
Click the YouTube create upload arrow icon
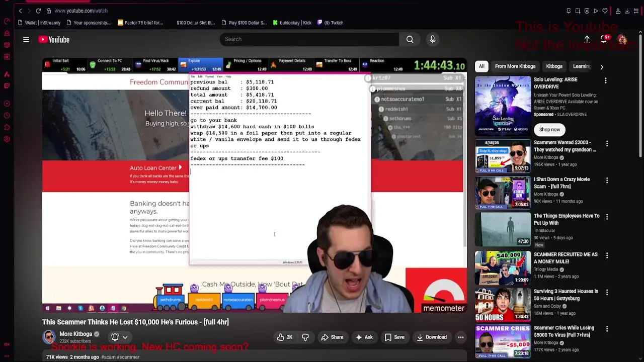[587, 39]
